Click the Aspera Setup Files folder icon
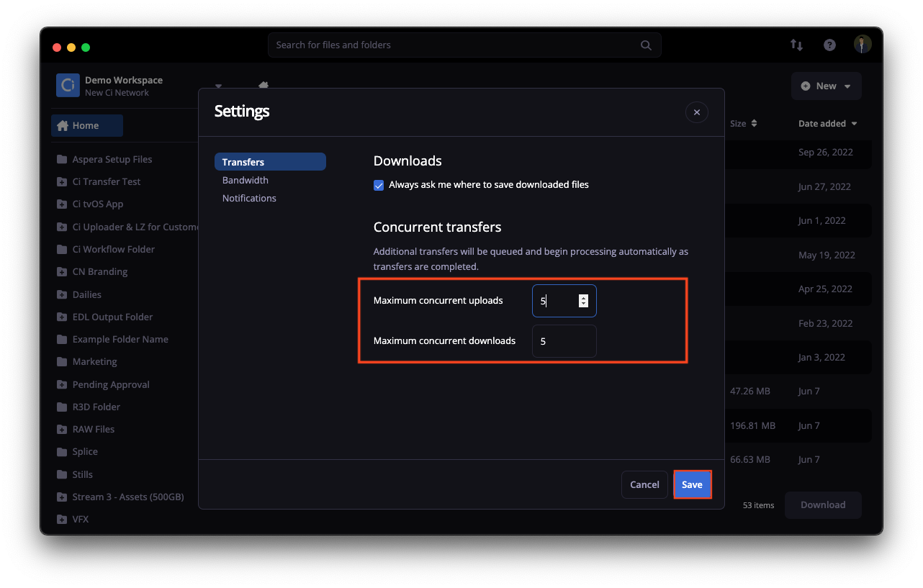 click(x=62, y=159)
